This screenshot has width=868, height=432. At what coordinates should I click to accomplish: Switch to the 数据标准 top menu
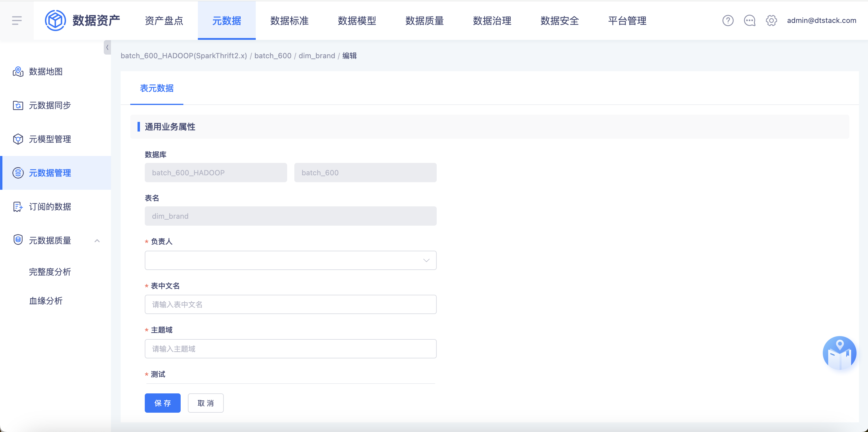pos(289,21)
